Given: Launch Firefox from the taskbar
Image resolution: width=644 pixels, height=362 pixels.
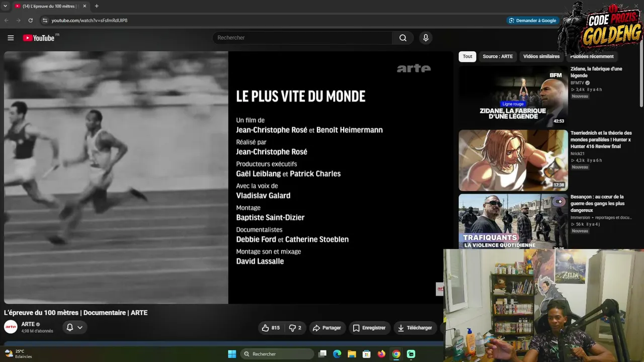Looking at the screenshot, I should 381,354.
